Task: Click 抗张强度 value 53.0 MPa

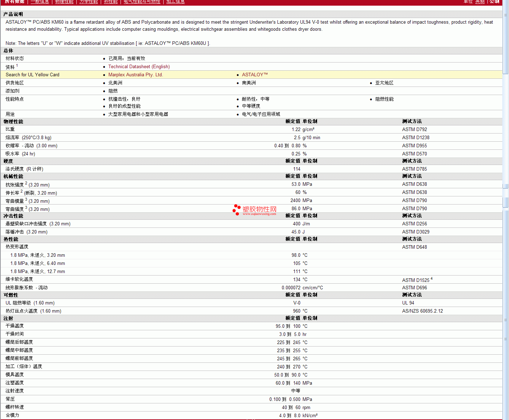Action: click(302, 184)
